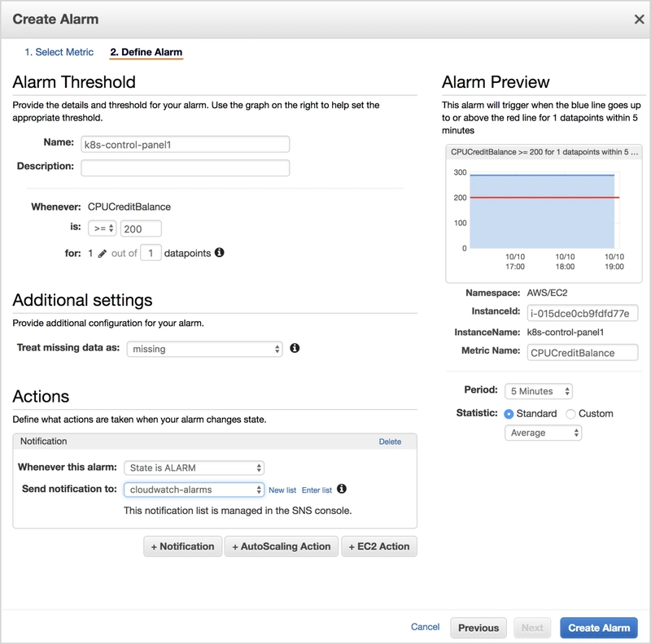Click the New list link
Image resolution: width=651 pixels, height=644 pixels.
coord(282,490)
